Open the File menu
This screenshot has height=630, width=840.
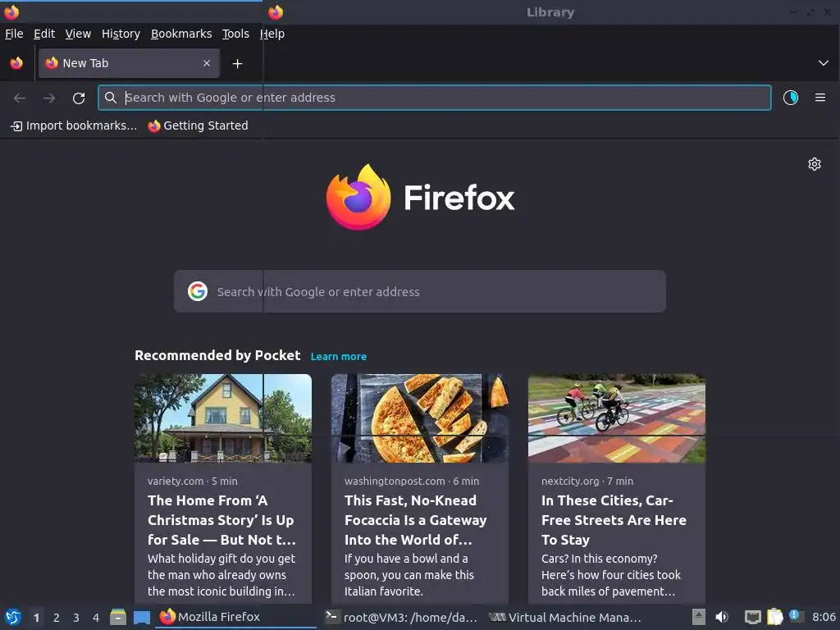(x=14, y=34)
